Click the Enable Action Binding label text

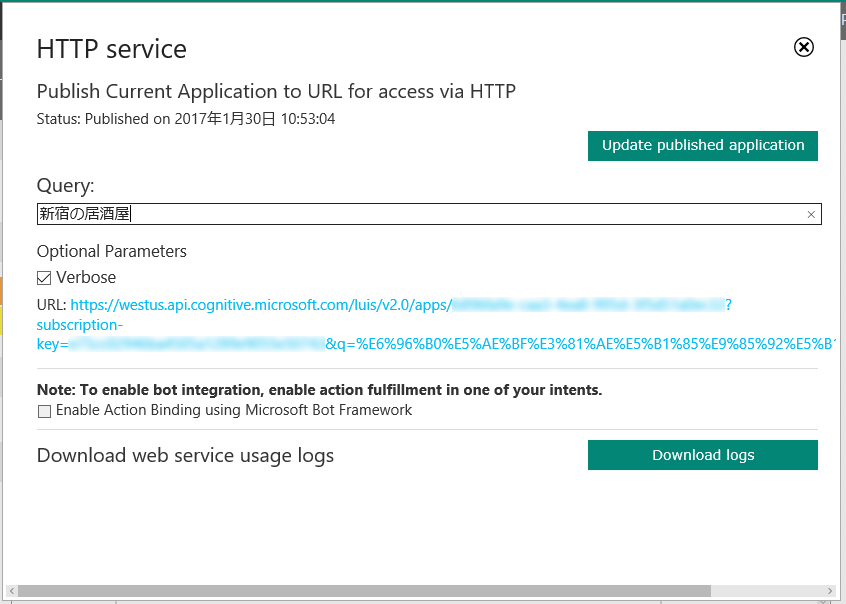click(234, 410)
